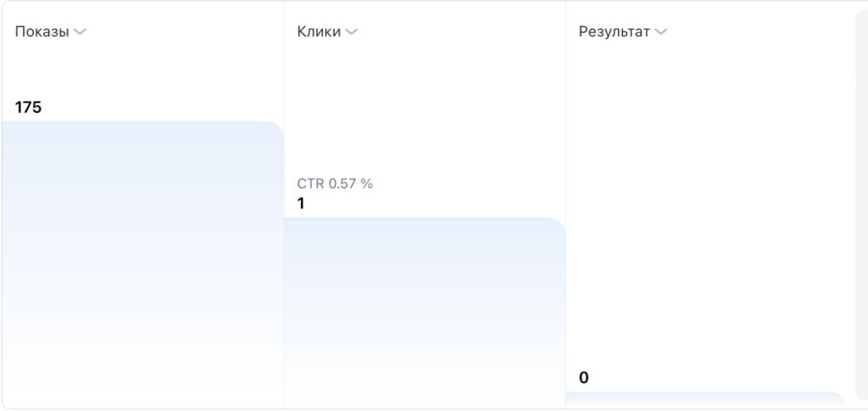
Task: Expand the Показы metric dropdown chevron
Action: point(80,32)
